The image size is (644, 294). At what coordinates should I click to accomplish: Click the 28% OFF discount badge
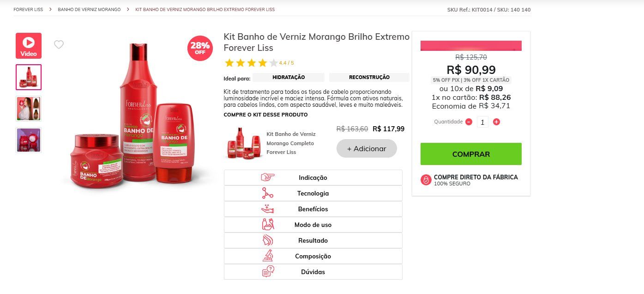(x=200, y=48)
